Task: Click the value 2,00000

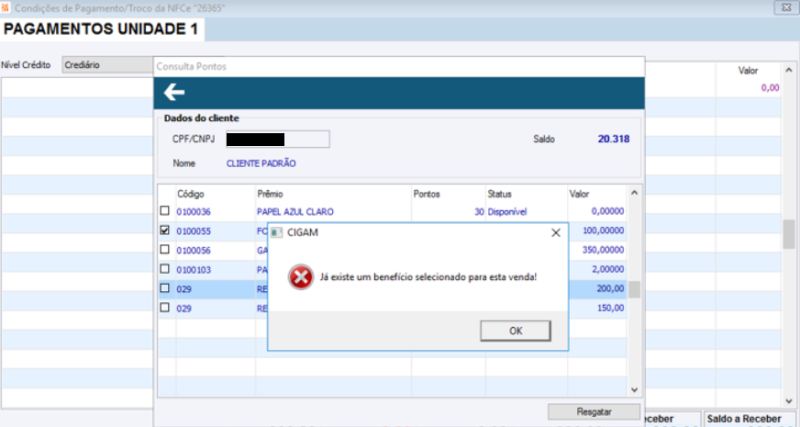Action: (608, 269)
